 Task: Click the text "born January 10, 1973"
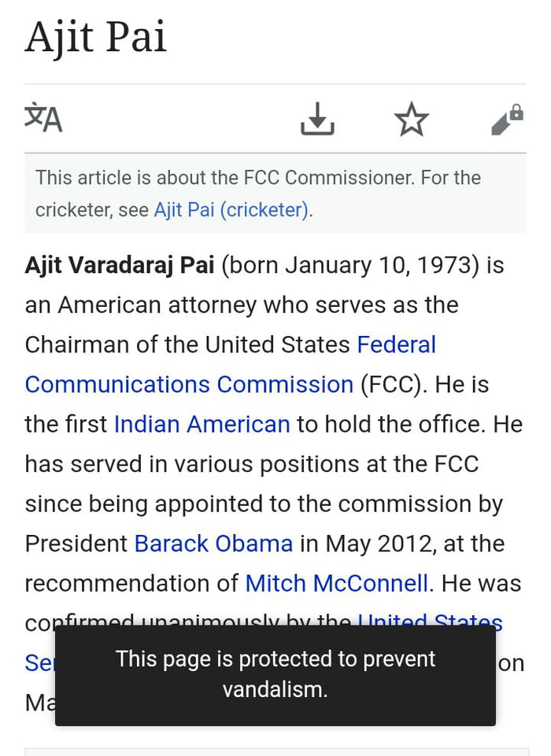350,265
